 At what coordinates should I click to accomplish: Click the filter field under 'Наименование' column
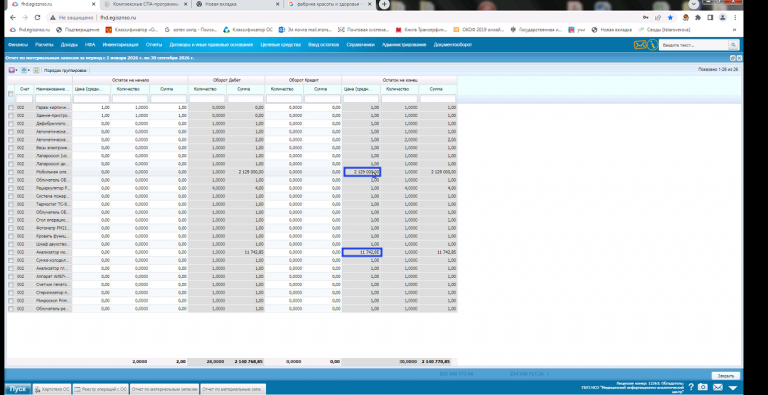coord(53,99)
